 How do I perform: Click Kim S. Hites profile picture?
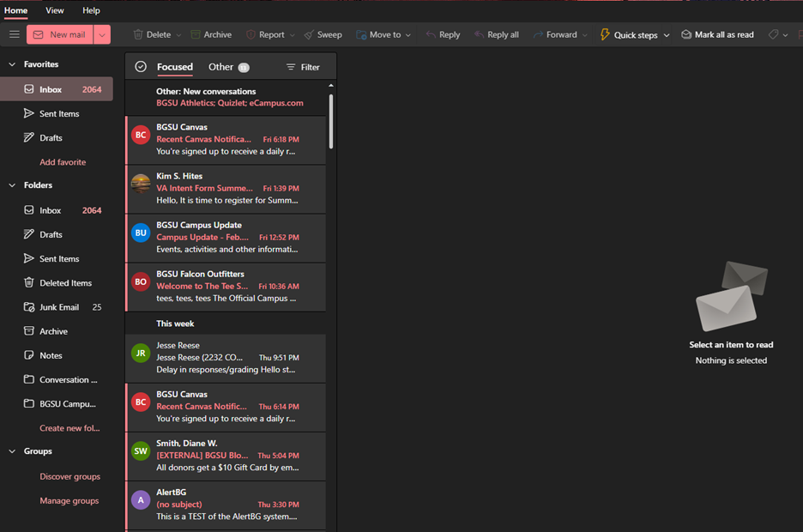[x=141, y=184]
